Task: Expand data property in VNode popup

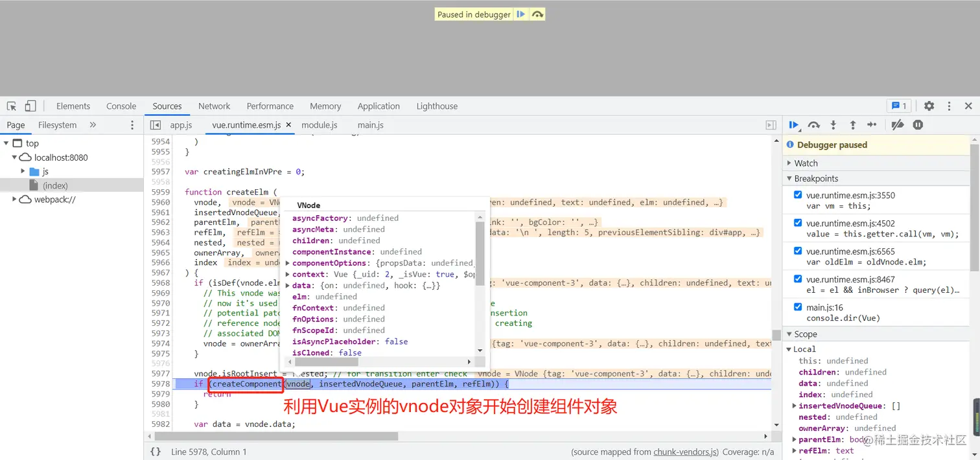Action: click(x=288, y=286)
